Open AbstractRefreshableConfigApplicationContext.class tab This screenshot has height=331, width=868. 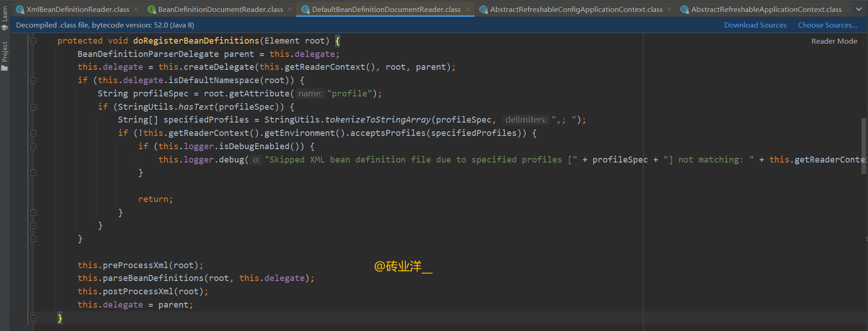(x=576, y=9)
